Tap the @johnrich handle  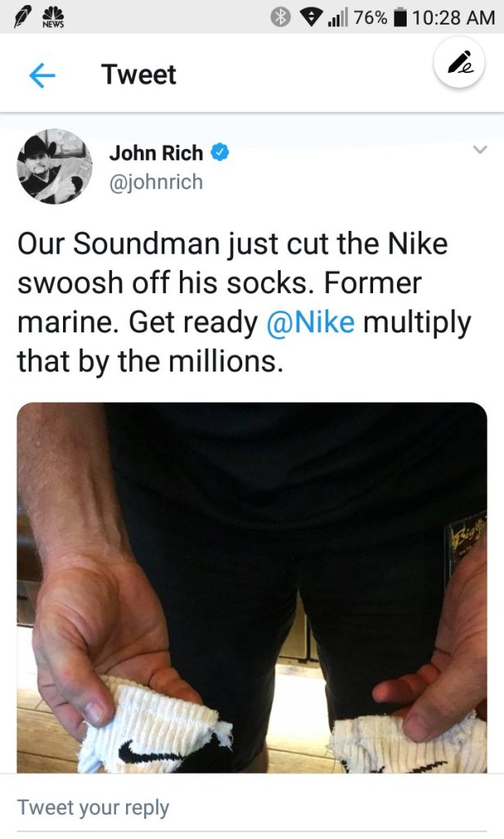(x=155, y=181)
